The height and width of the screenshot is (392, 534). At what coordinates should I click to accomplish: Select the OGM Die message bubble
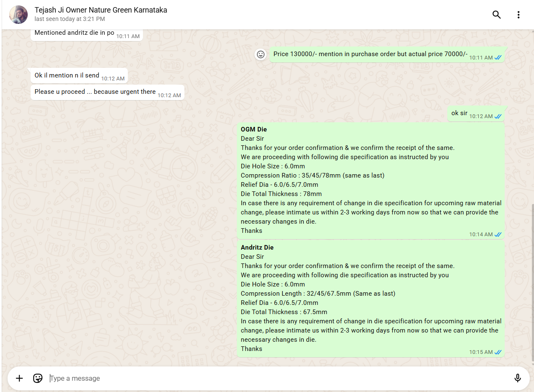371,180
